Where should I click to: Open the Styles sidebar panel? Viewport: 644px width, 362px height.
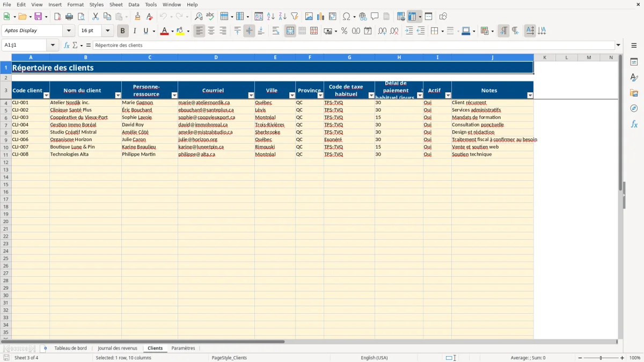point(634,77)
